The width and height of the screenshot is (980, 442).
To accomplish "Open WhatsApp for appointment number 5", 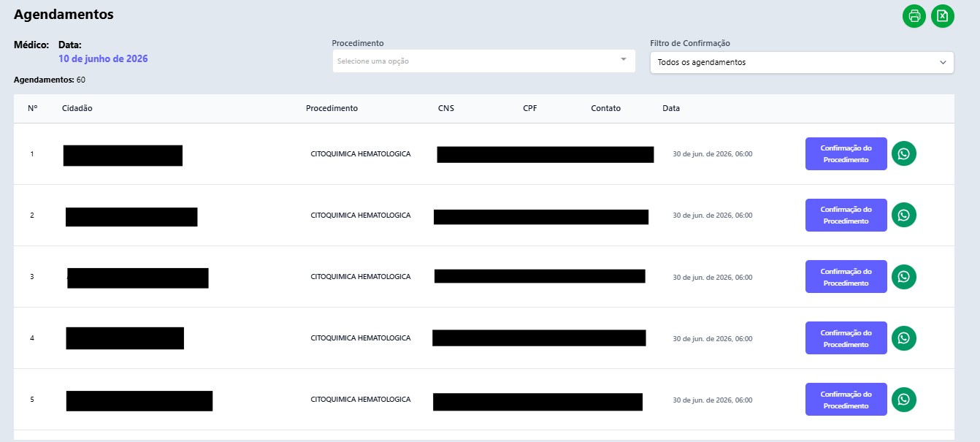I will tap(904, 399).
